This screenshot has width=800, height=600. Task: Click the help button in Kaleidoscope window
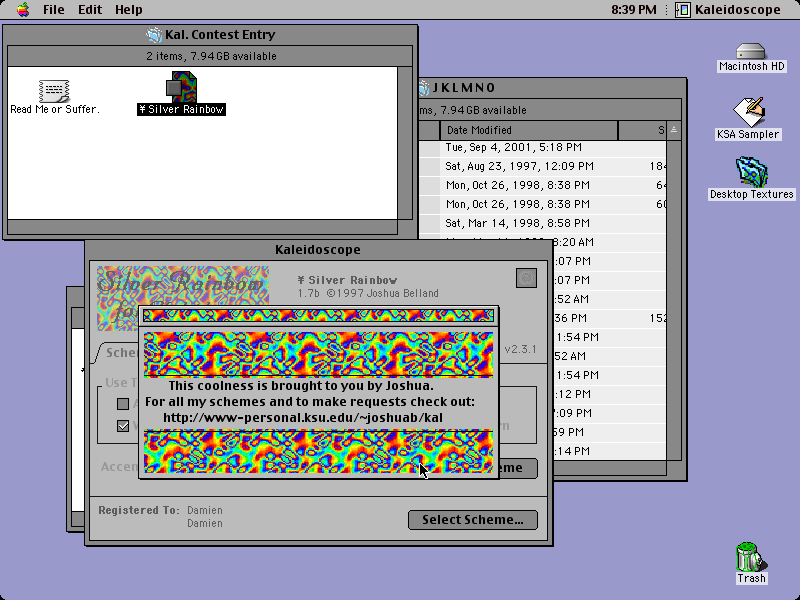(x=526, y=278)
